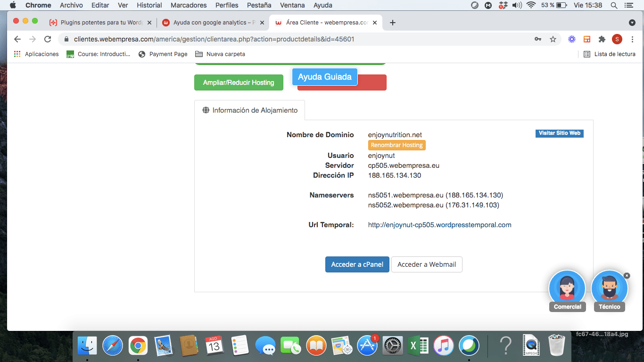Open Finder from the Dock

click(x=87, y=346)
